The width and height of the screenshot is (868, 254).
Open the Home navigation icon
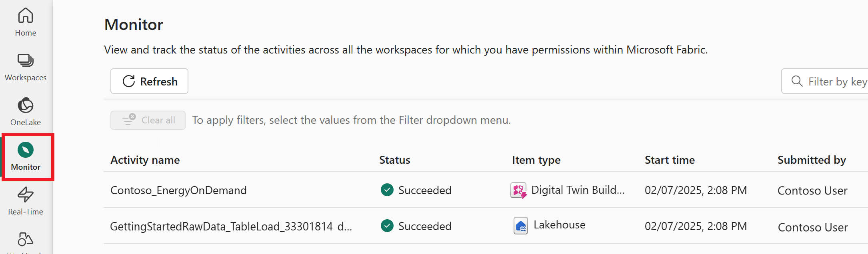coord(26,16)
